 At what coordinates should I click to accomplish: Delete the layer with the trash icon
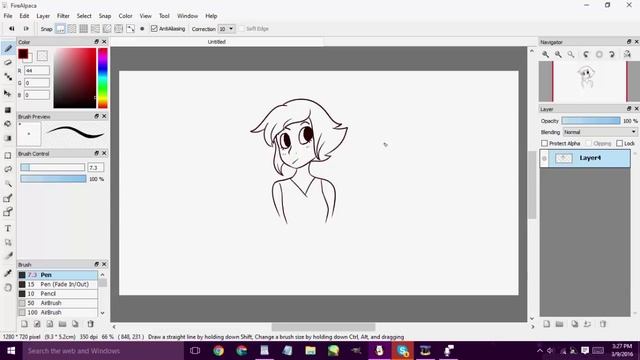click(603, 324)
